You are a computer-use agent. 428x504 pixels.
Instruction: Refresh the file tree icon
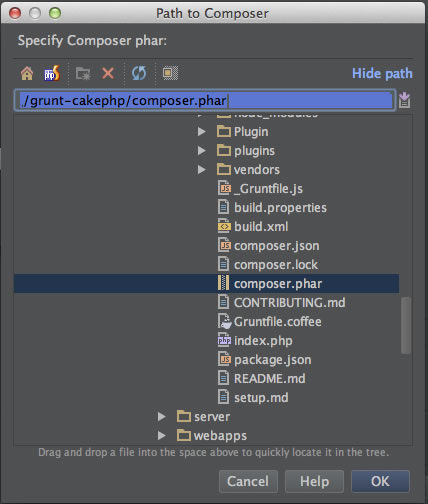pos(139,73)
